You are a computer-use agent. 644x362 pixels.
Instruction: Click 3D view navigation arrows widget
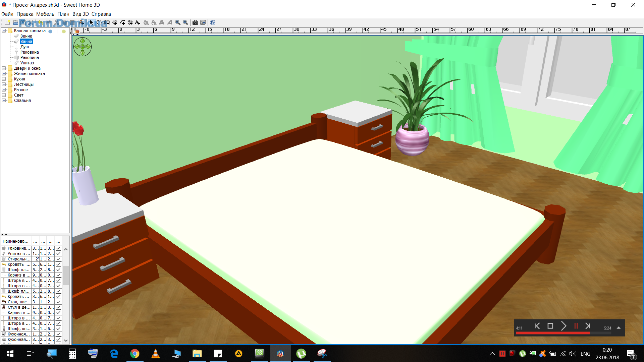[83, 47]
